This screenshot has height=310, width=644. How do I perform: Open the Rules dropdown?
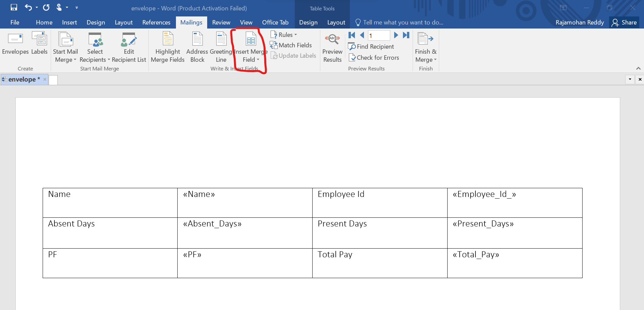[x=284, y=35]
